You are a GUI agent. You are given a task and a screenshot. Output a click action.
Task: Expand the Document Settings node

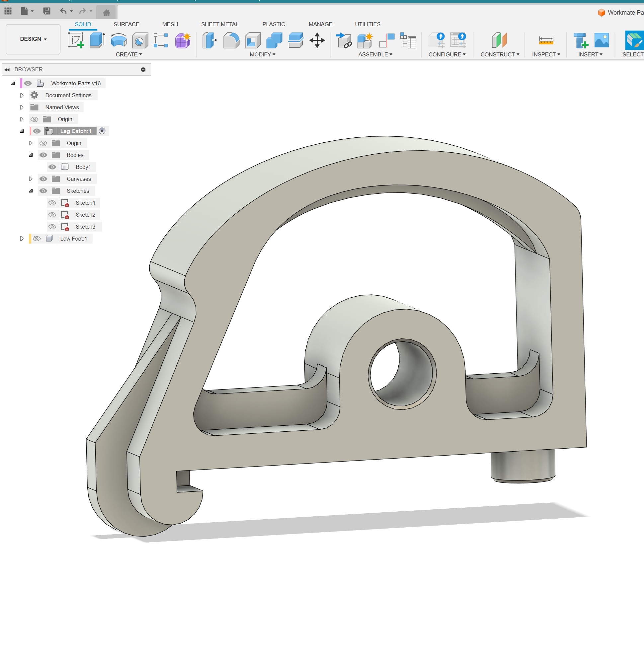click(x=22, y=96)
